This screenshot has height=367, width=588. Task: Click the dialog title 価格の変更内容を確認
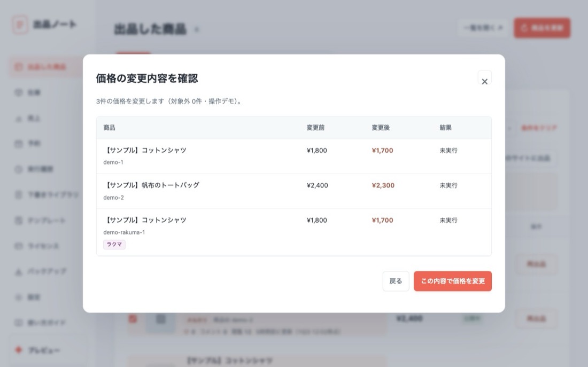pyautogui.click(x=147, y=79)
